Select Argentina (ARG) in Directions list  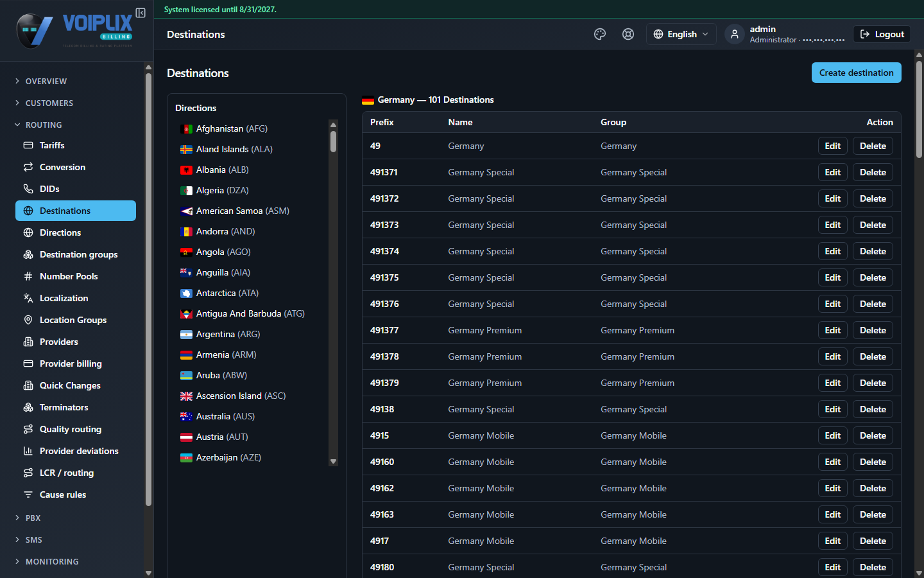tap(252, 334)
